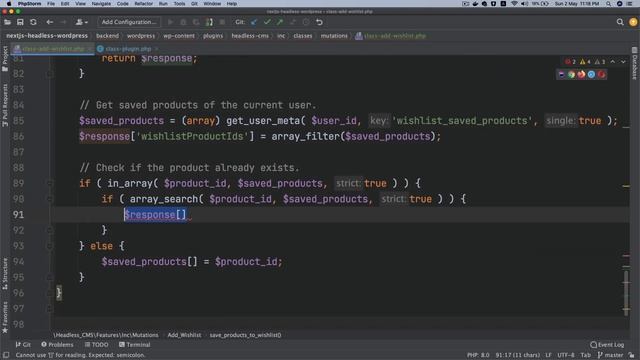Change file encoding UTF-8 in status bar
640x360 pixels.
pyautogui.click(x=566, y=355)
